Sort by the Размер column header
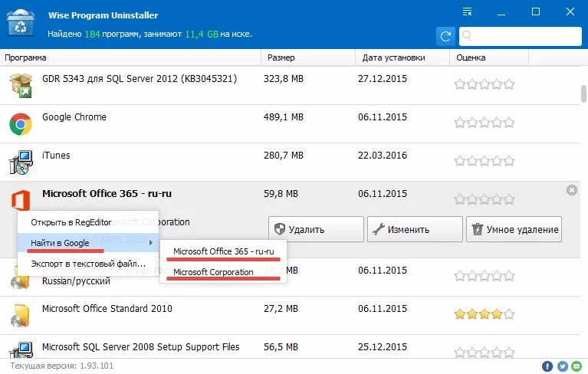Viewport: 588px width, 374px height. coord(308,57)
